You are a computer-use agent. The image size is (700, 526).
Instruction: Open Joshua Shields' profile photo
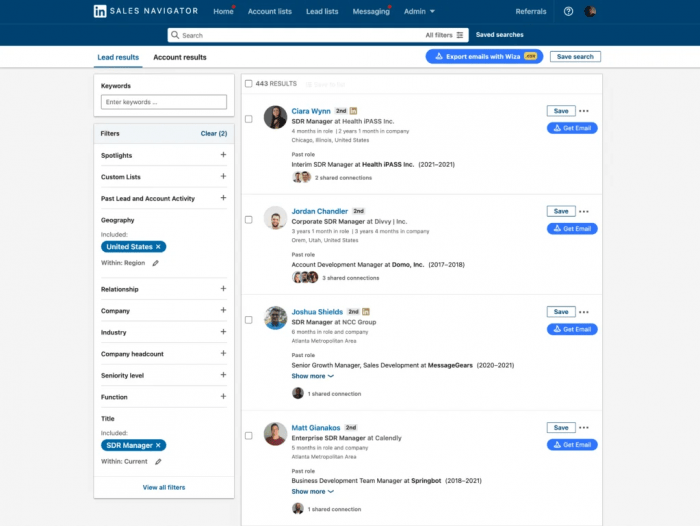click(275, 318)
